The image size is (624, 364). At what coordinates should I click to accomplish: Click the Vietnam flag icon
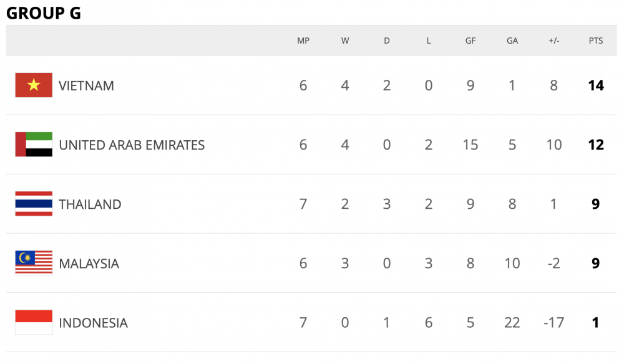pos(34,85)
